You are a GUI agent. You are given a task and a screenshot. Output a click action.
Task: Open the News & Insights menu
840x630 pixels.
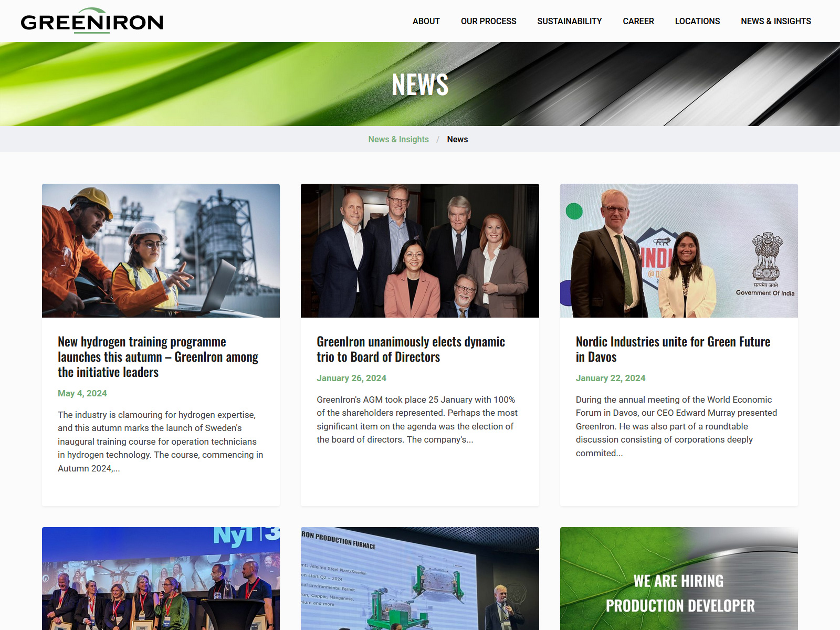point(775,21)
